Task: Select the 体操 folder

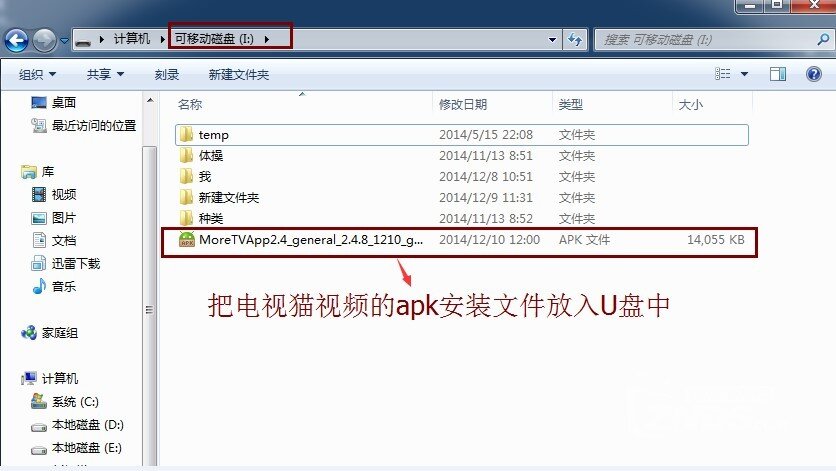Action: pyautogui.click(x=462, y=156)
